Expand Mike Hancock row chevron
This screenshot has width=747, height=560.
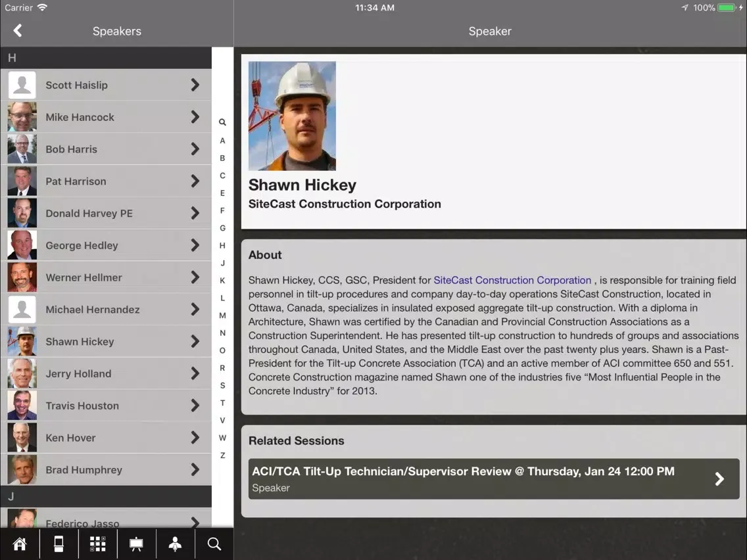click(x=195, y=117)
